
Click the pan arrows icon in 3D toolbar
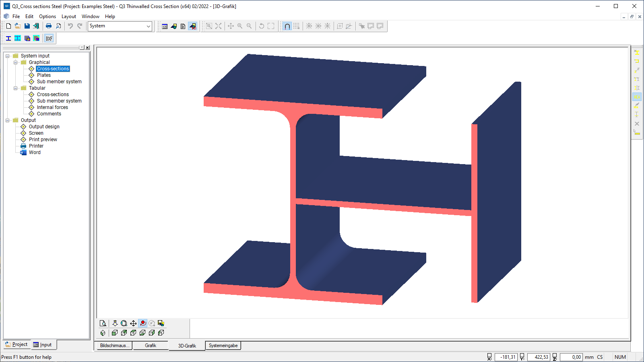[133, 323]
